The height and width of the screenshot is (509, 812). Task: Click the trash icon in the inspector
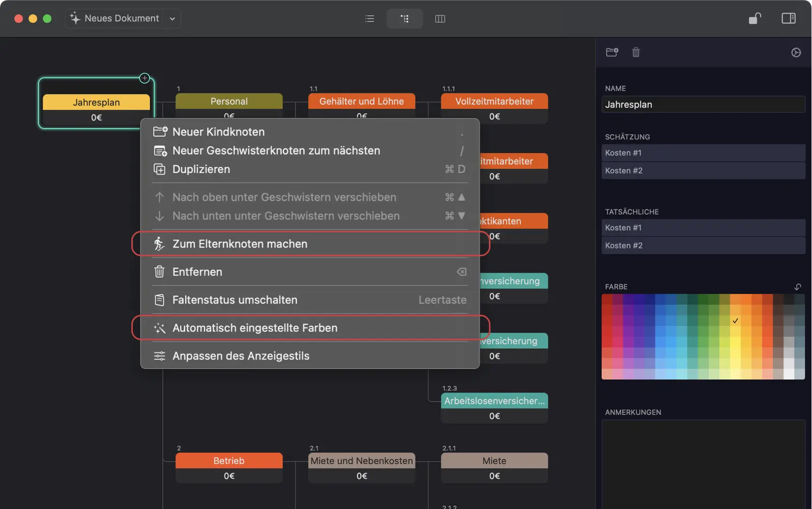pyautogui.click(x=636, y=52)
